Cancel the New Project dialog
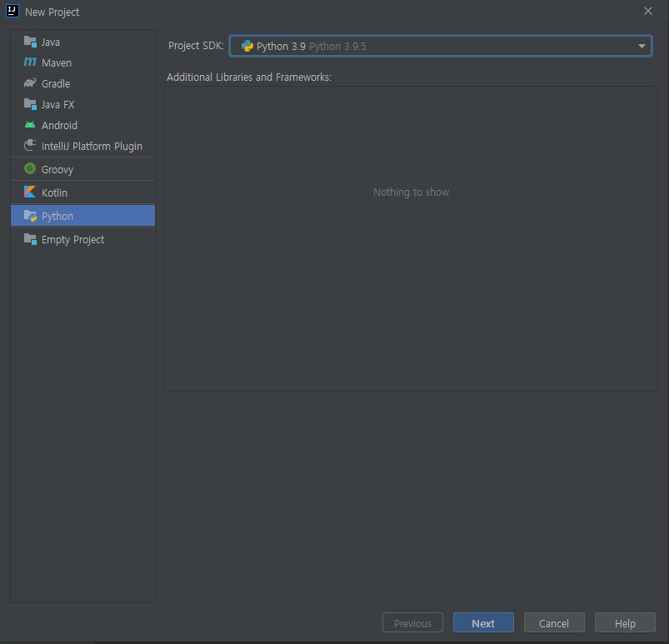The height and width of the screenshot is (644, 669). coord(554,622)
